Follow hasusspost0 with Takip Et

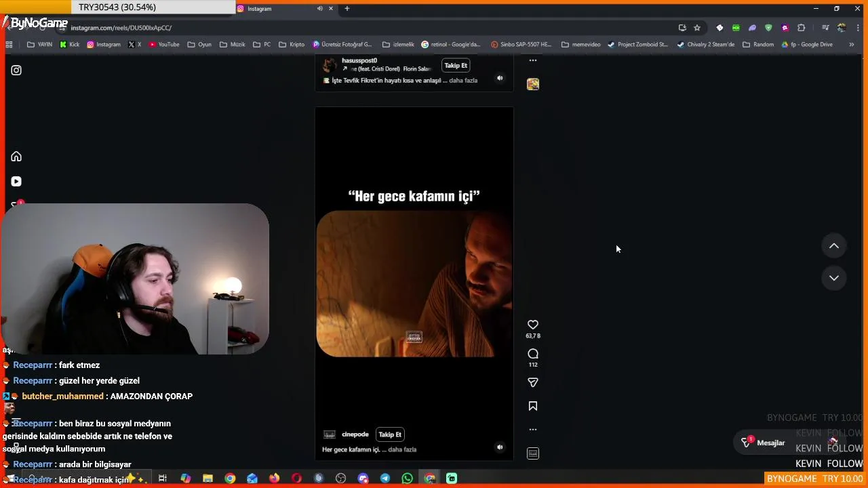pos(456,66)
